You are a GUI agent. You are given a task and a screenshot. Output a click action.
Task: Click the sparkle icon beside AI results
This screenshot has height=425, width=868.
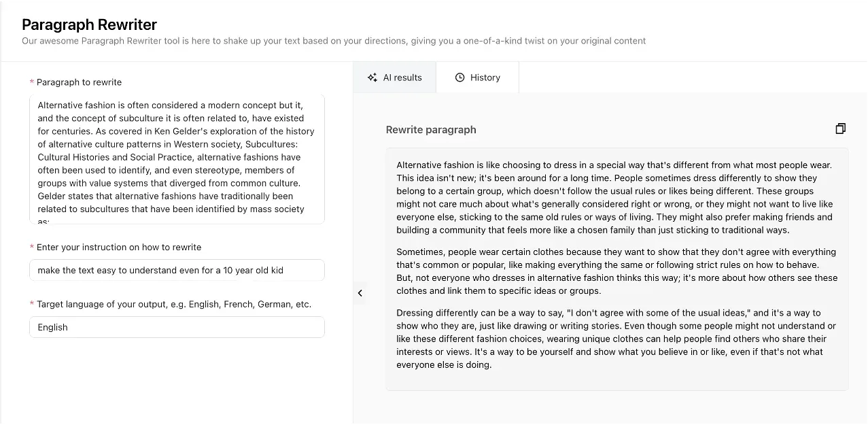coord(372,78)
